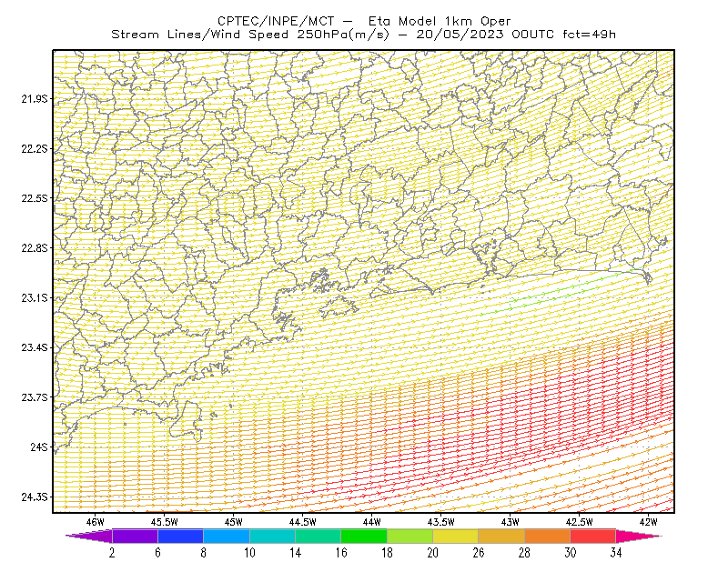Image resolution: width=728 pixels, height=562 pixels.
Task: Click the bright green 16-18 swatch
Action: 364,536
